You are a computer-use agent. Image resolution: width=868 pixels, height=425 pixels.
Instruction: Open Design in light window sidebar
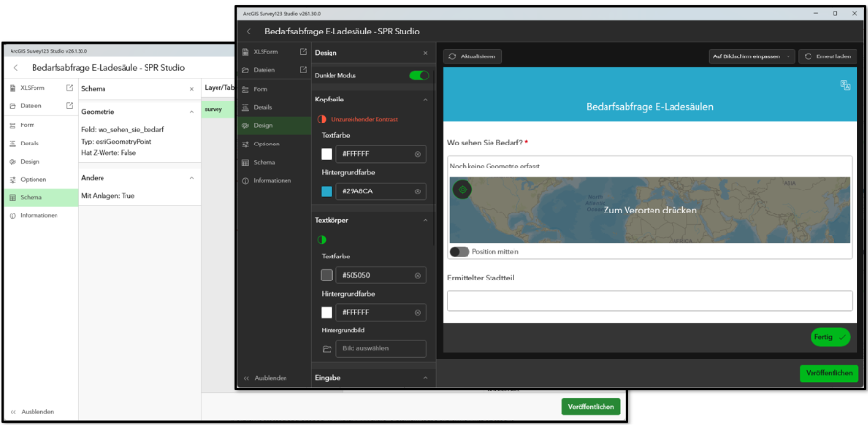click(x=41, y=161)
